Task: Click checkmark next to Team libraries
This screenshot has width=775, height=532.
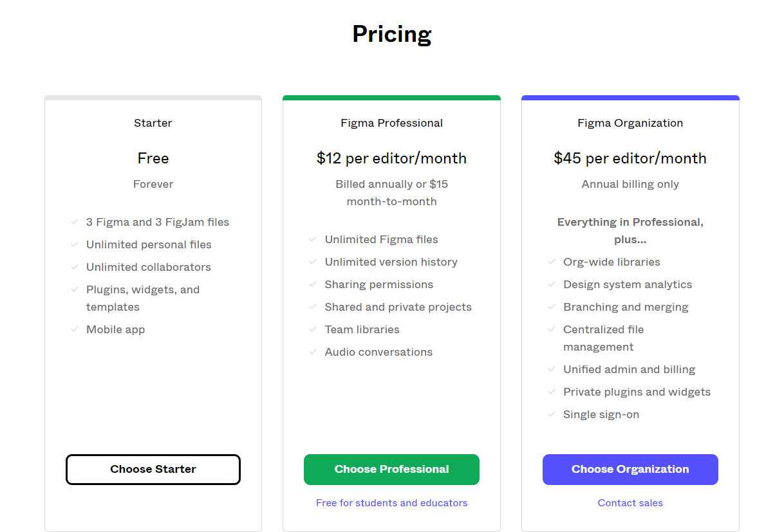Action: [x=313, y=329]
